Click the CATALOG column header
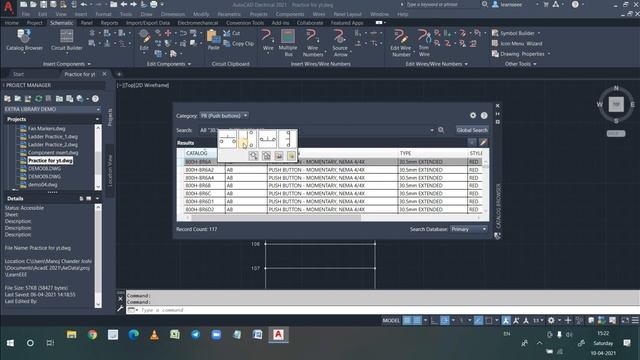 click(197, 153)
